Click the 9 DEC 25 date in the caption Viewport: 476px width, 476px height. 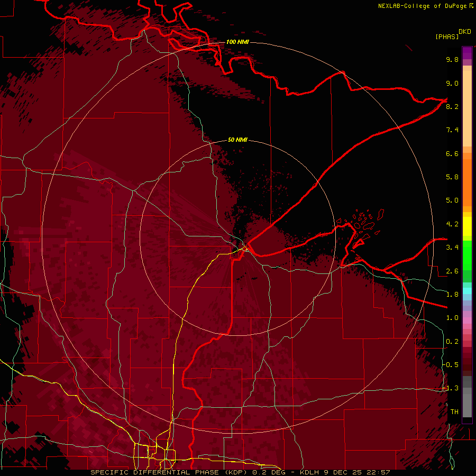click(x=342, y=472)
